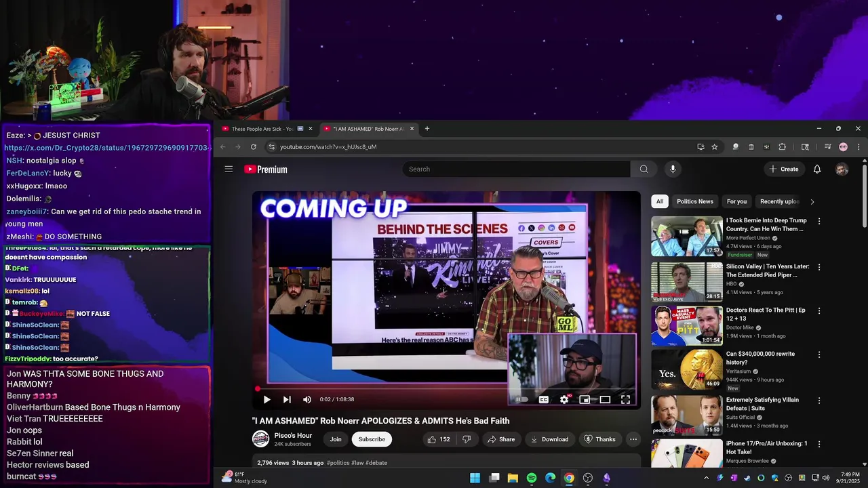Image resolution: width=868 pixels, height=488 pixels.
Task: Click the Thanks button
Action: click(599, 439)
